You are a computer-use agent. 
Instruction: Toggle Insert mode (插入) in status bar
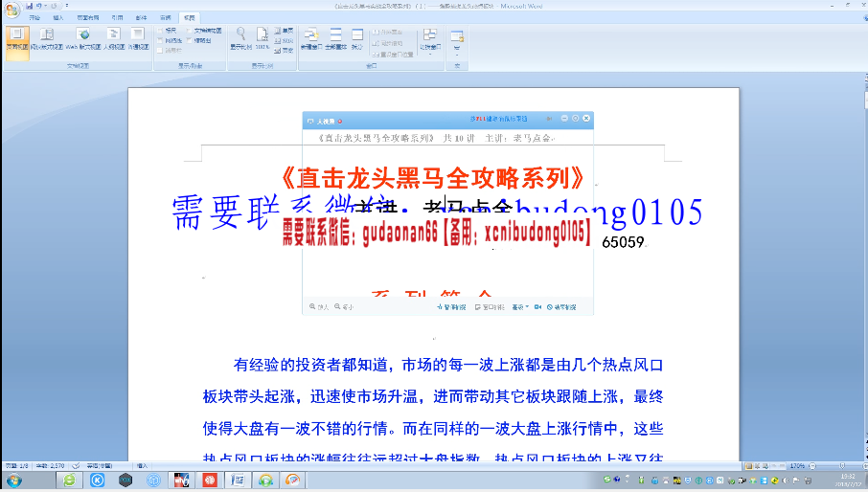point(142,466)
